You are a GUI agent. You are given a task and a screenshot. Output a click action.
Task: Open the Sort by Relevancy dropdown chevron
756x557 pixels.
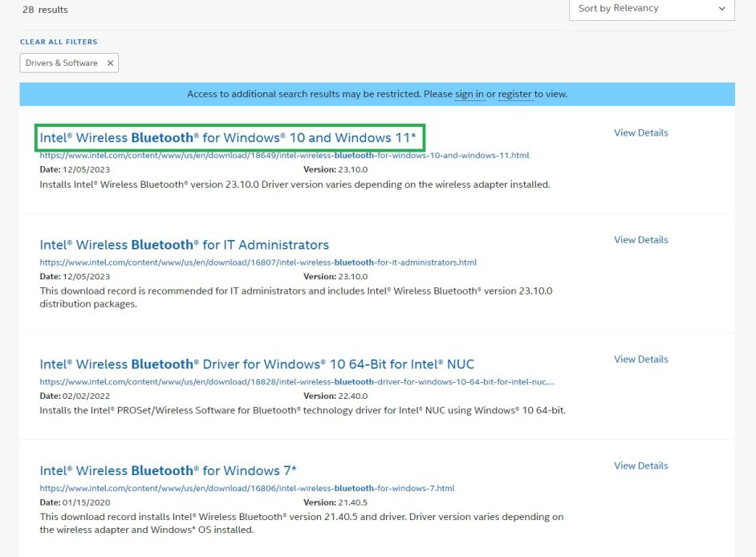tap(721, 8)
